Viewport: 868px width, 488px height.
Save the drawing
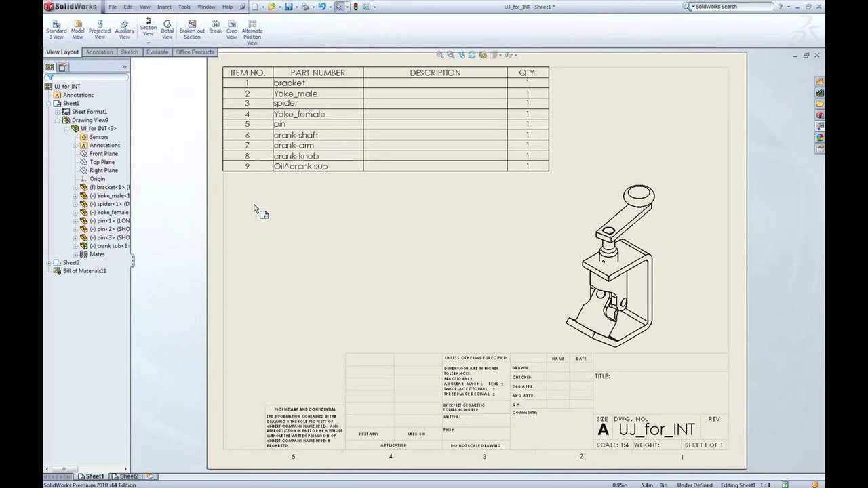tap(288, 7)
